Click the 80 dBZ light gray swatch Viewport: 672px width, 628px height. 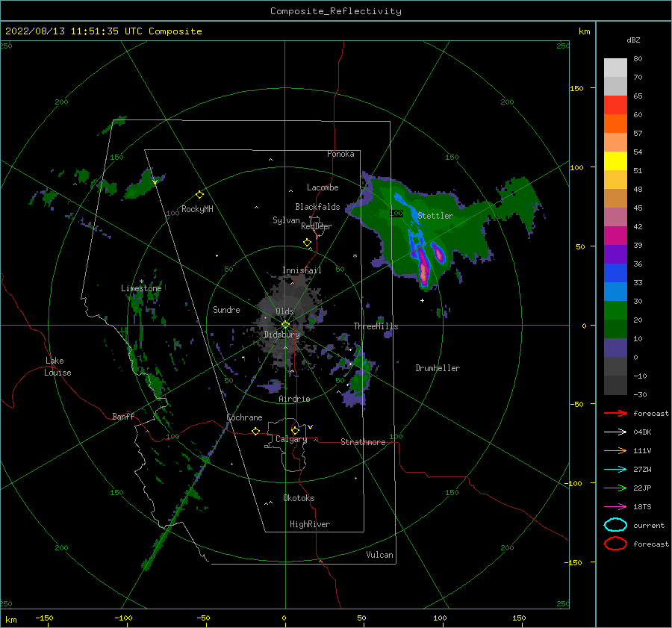click(615, 68)
